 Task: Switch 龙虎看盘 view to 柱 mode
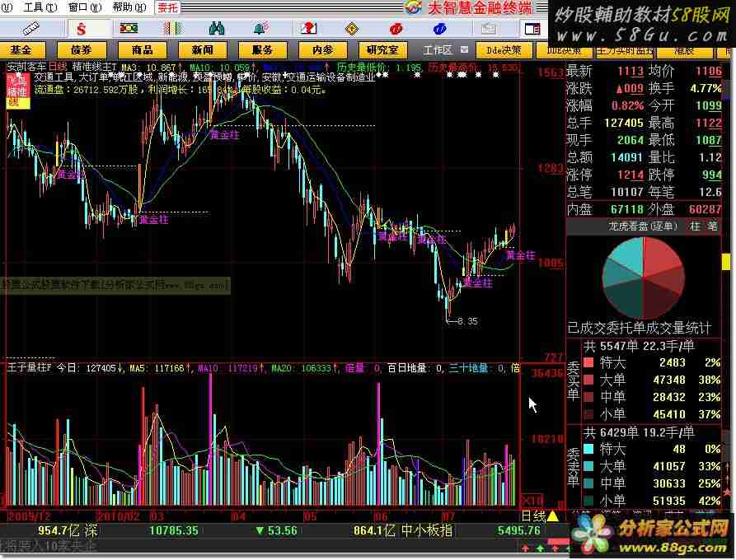click(695, 226)
